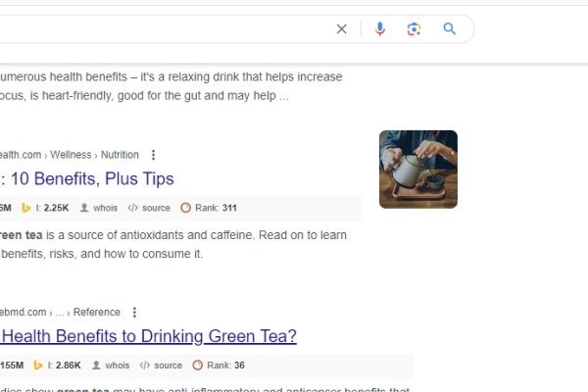Open the three-dot menu beside the webmd.com Reference breadcrumb
588x392 pixels.
point(134,313)
